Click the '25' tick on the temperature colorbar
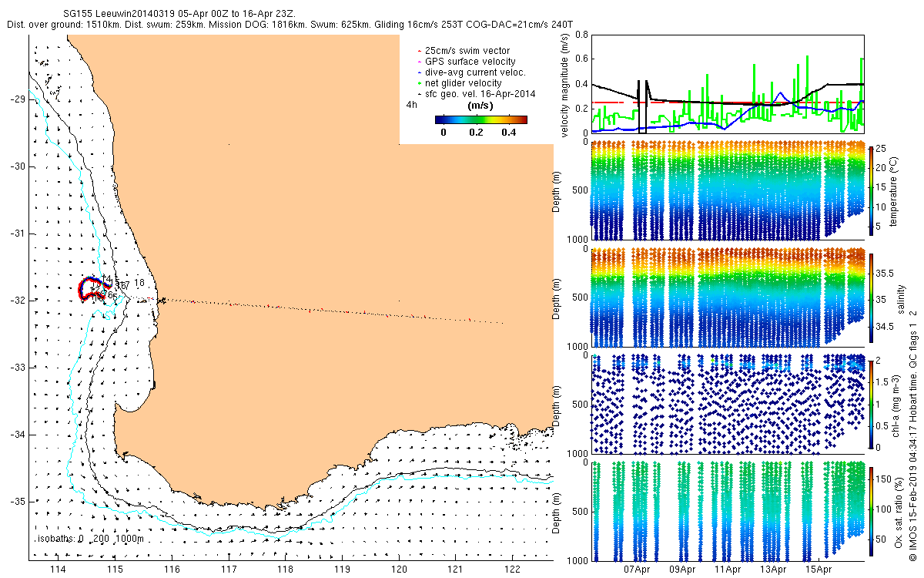Image resolution: width=924 pixels, height=578 pixels. 882,147
